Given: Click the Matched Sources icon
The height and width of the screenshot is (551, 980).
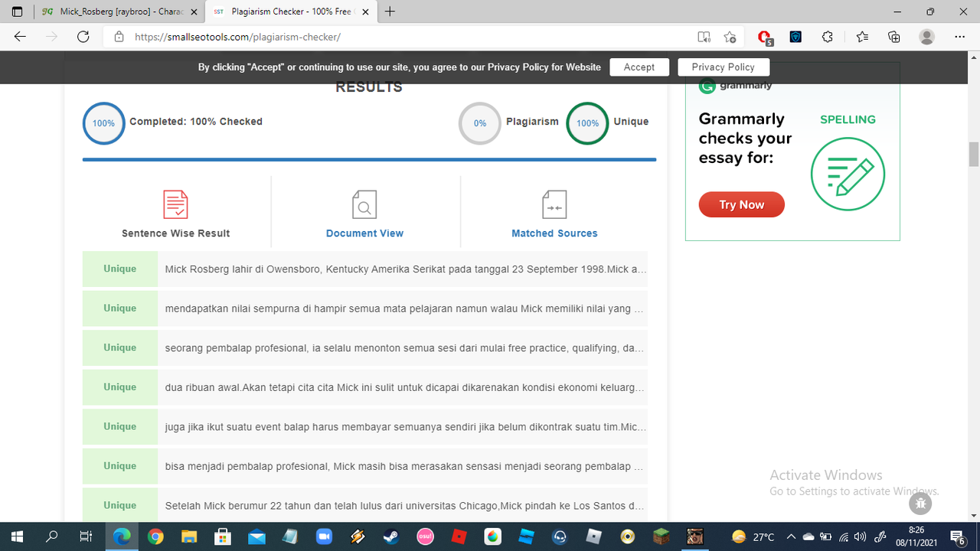Looking at the screenshot, I should pyautogui.click(x=554, y=204).
